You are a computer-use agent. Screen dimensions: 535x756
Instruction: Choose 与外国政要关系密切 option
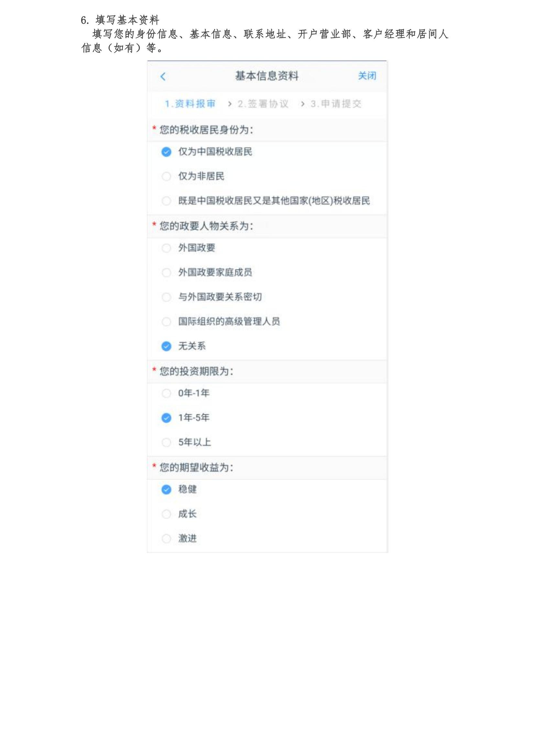[x=166, y=297]
